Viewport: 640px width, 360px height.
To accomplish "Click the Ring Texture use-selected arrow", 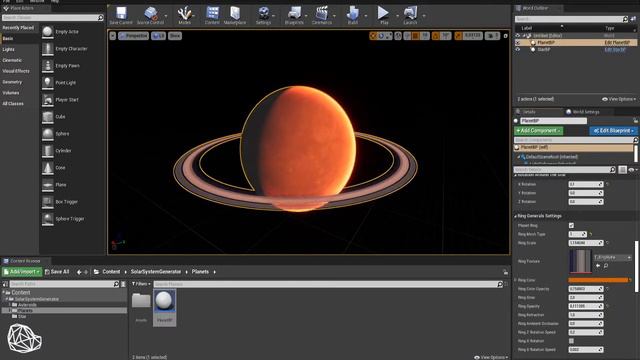I will 598,266.
